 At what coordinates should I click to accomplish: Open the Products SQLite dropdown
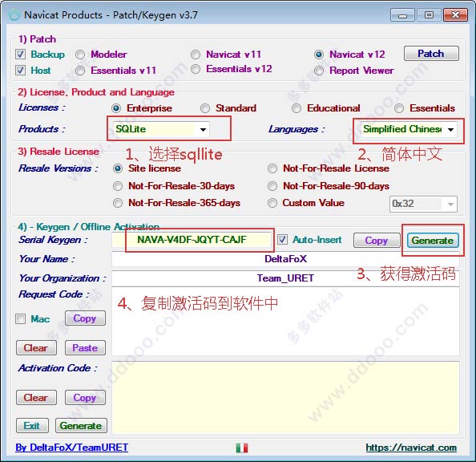(161, 129)
